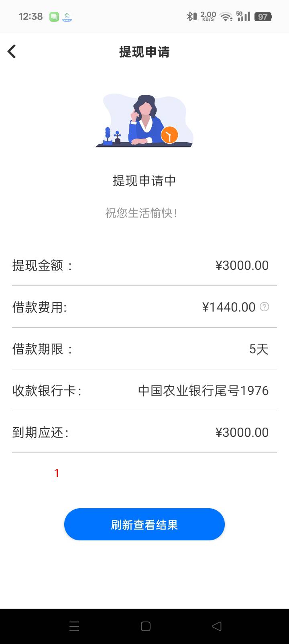Screen dimensions: 289x644
Task: Tap the status bar app notification icon
Action: click(67, 17)
